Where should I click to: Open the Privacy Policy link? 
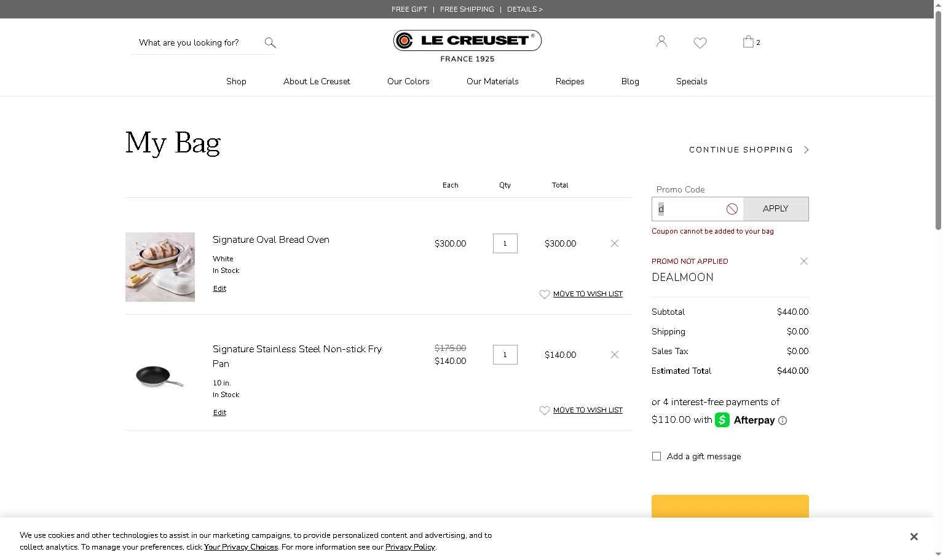[x=410, y=547]
